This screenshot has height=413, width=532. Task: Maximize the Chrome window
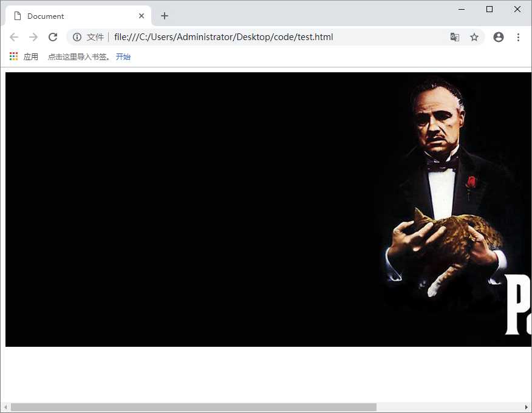(x=489, y=9)
